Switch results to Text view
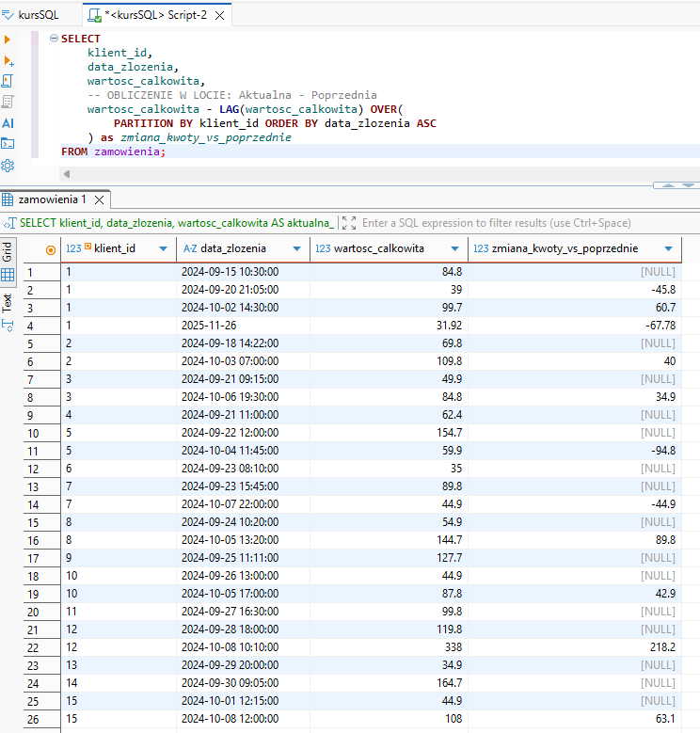The width and height of the screenshot is (700, 733). pos(8,302)
